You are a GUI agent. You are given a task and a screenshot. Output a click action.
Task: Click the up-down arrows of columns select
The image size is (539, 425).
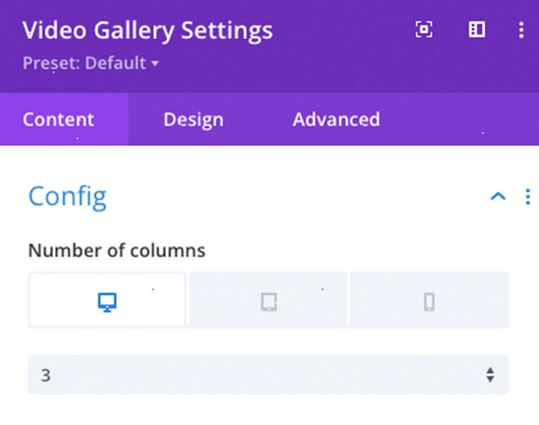(x=490, y=375)
